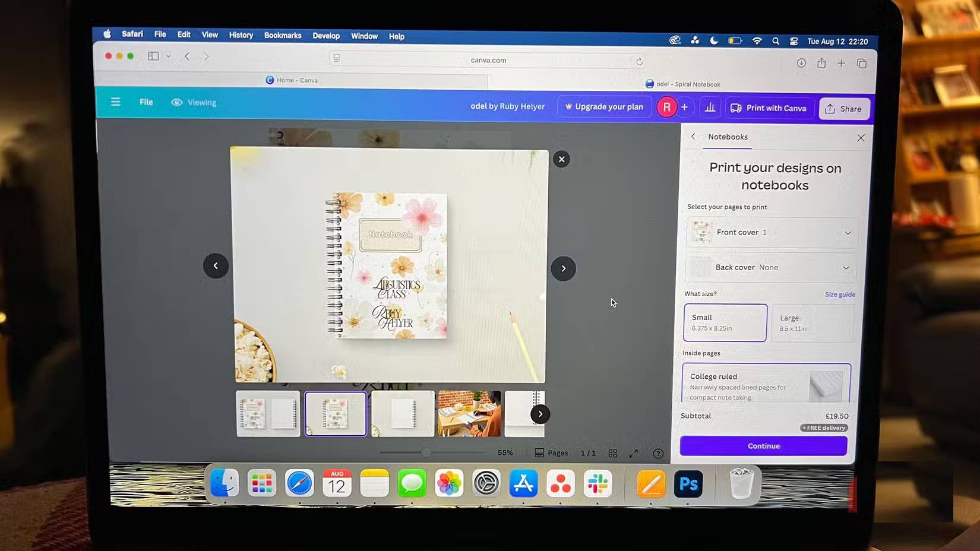Viewport: 980px width, 551px height.
Task: Enter fullscreen with the expand arrows icon
Action: [x=633, y=453]
